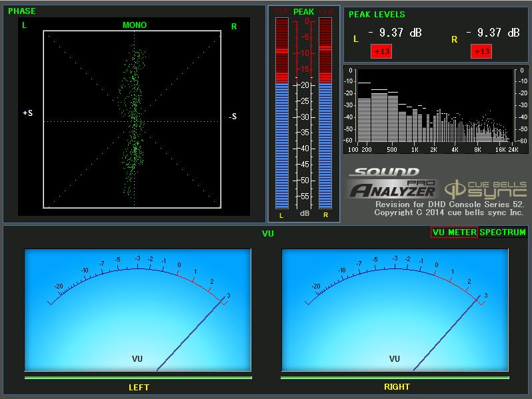Image resolution: width=532 pixels, height=399 pixels.
Task: Click the PEAK LEVELS panel header
Action: [377, 14]
